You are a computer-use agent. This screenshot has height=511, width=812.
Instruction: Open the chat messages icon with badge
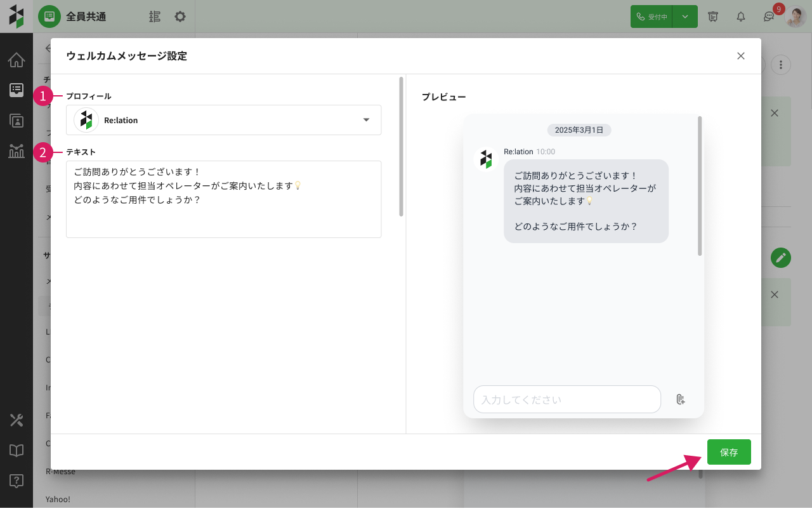[769, 17]
